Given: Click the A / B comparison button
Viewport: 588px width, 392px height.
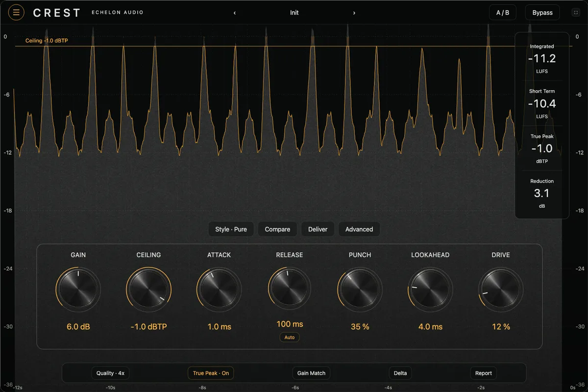Looking at the screenshot, I should [503, 13].
